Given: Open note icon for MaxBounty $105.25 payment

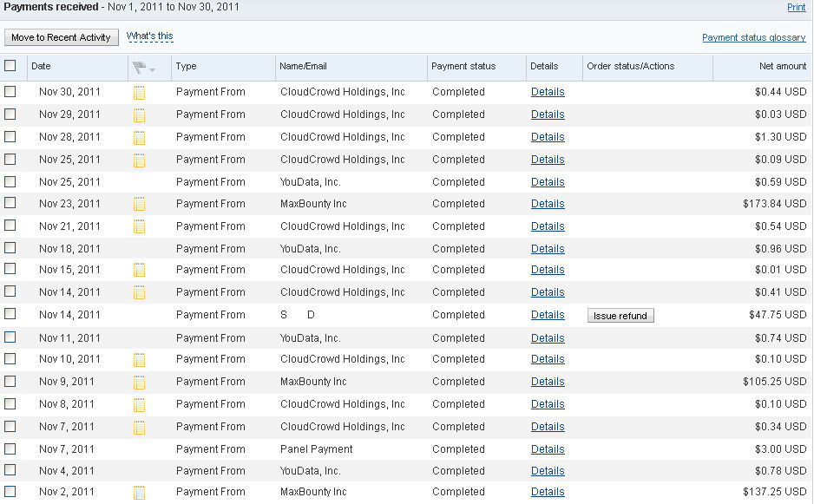Looking at the screenshot, I should pos(139,383).
